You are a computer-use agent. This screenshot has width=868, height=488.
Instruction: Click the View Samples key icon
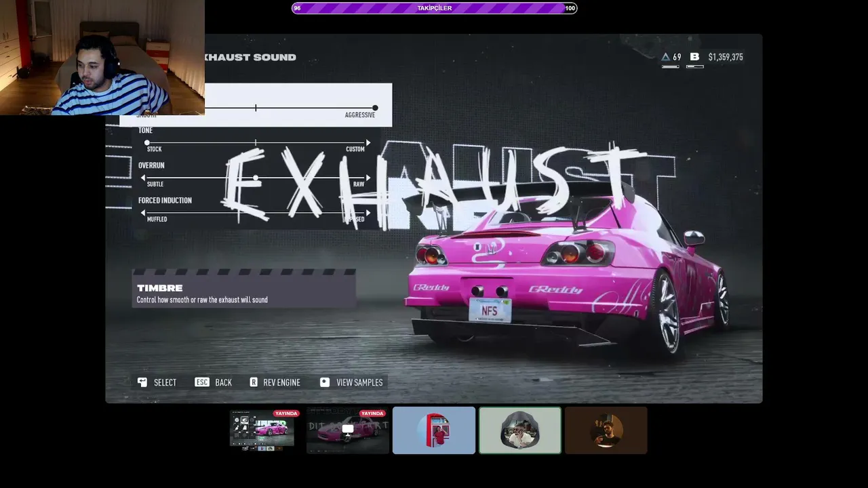coord(325,382)
